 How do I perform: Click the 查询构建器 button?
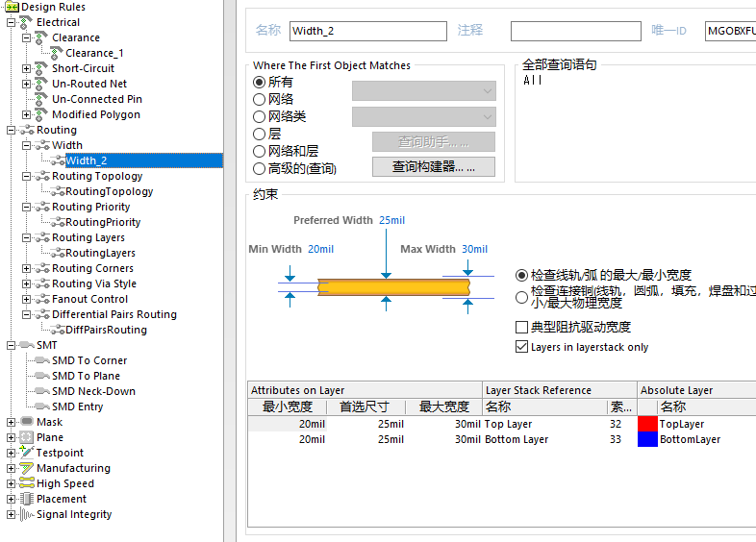pos(433,167)
